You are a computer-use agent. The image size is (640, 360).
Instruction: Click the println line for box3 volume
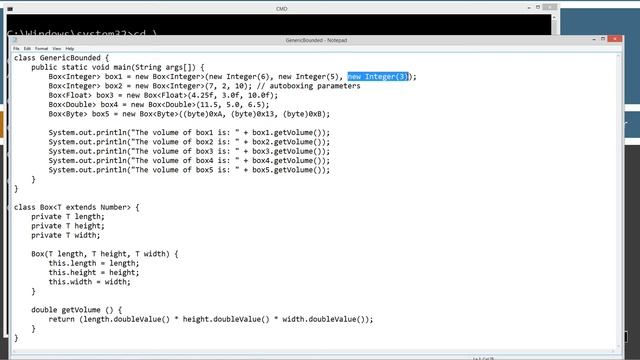coord(189,151)
